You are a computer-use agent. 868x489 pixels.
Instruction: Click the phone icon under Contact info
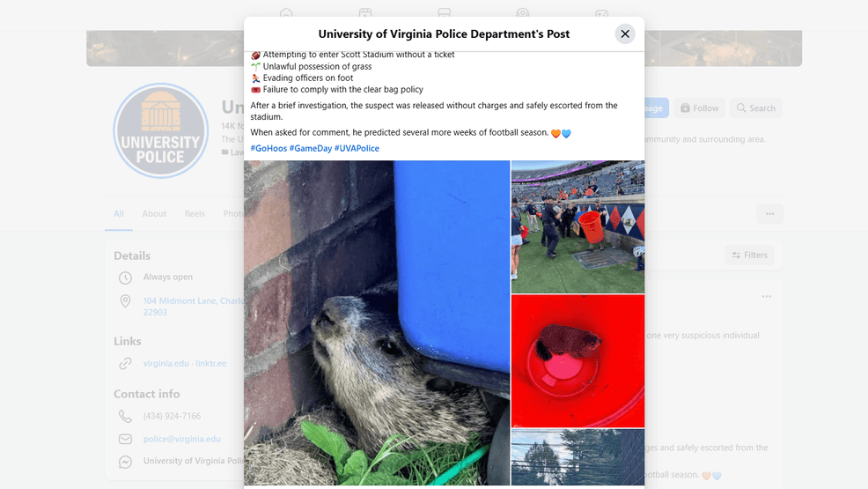pos(125,416)
